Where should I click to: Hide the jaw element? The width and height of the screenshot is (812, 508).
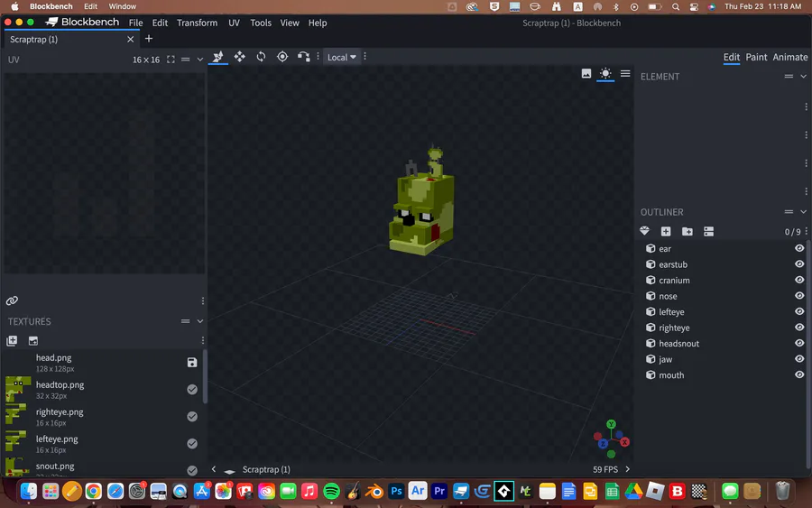799,359
